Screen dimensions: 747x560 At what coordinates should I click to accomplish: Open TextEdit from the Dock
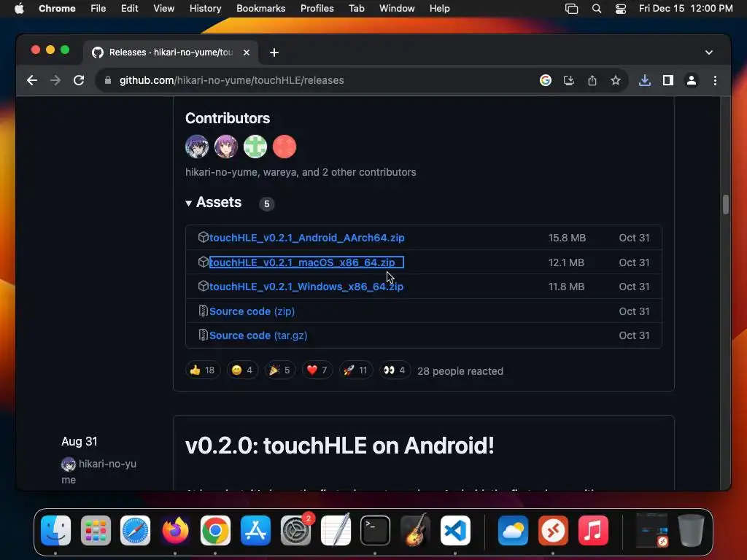coord(336,530)
